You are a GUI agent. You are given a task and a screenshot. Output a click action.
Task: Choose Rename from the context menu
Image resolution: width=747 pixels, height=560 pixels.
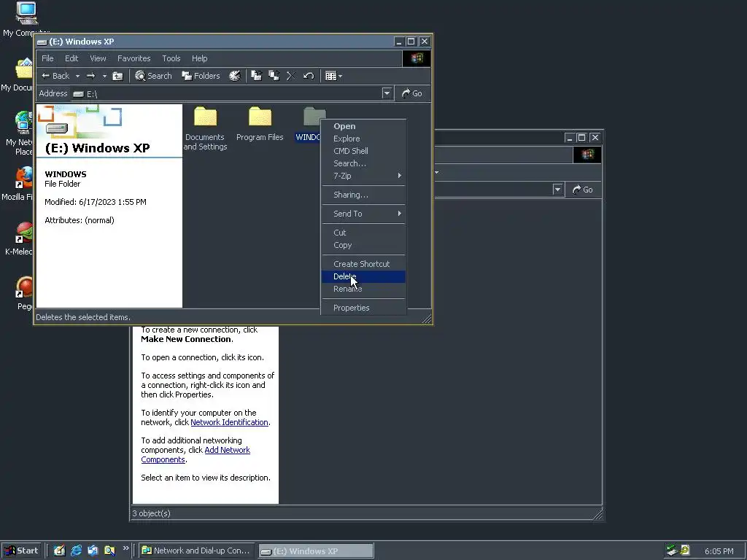click(363, 289)
